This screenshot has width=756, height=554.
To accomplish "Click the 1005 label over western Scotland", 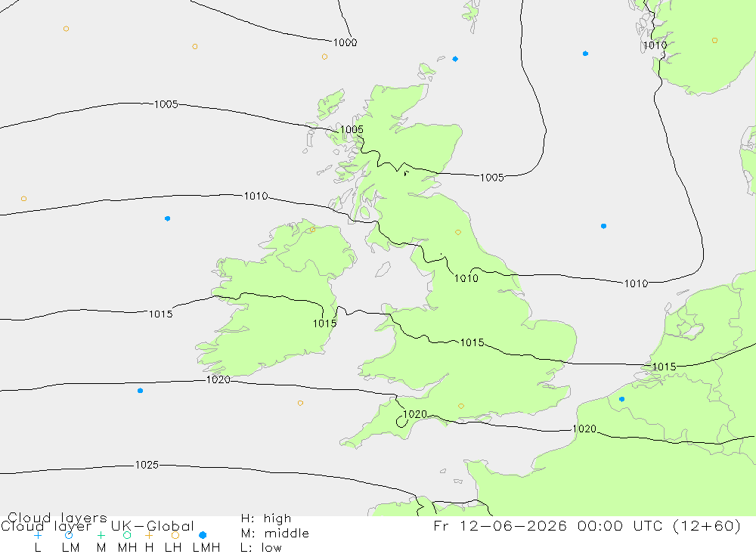I will (352, 129).
